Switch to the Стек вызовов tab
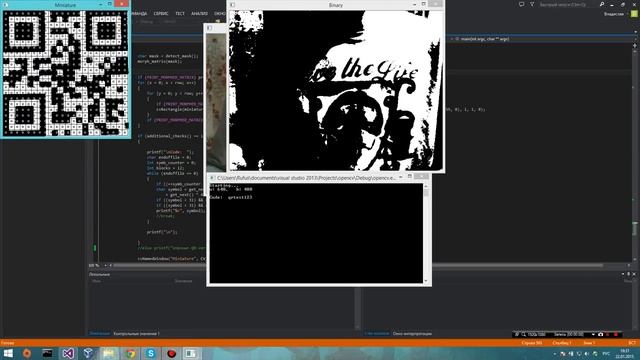The width and height of the screenshot is (640, 360). [376, 333]
